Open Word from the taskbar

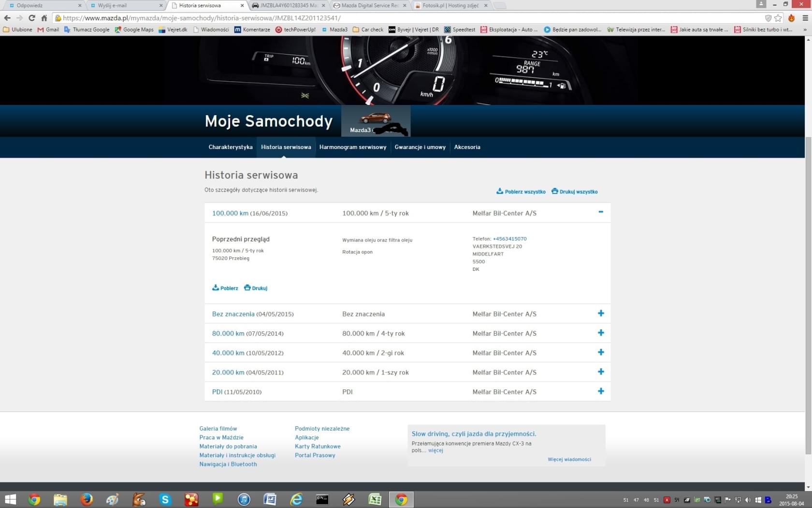[270, 499]
